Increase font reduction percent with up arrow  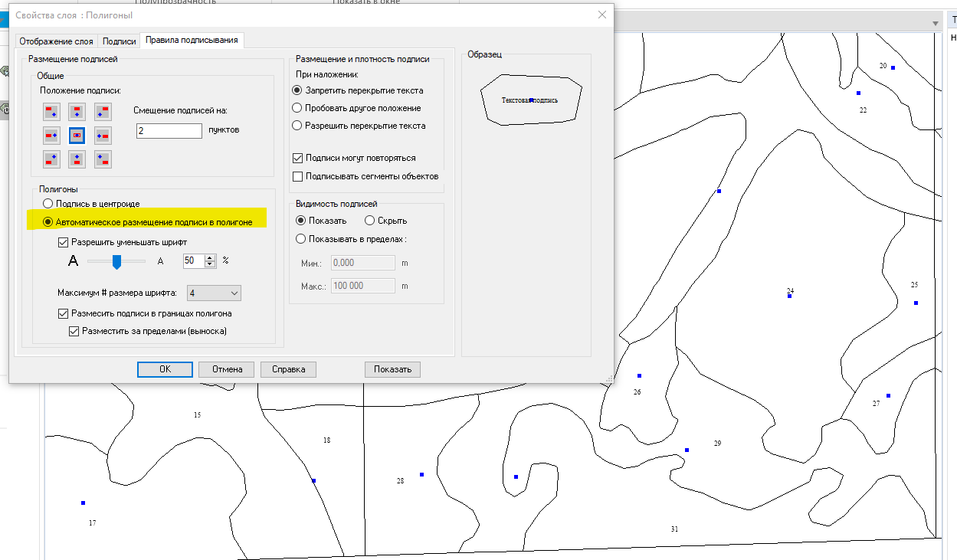[x=210, y=257]
